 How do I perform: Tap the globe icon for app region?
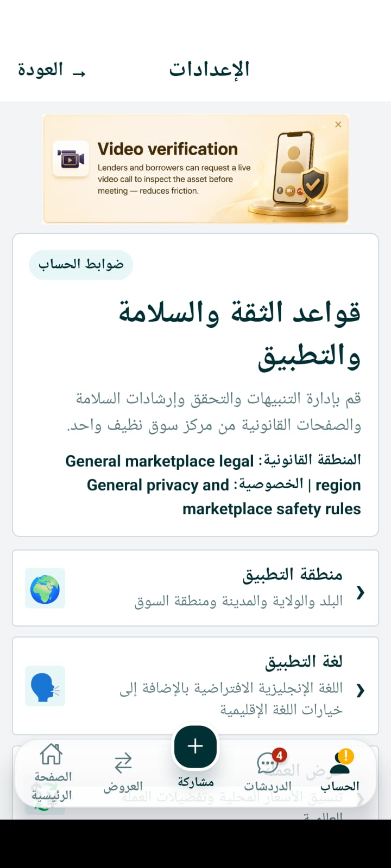(x=45, y=589)
